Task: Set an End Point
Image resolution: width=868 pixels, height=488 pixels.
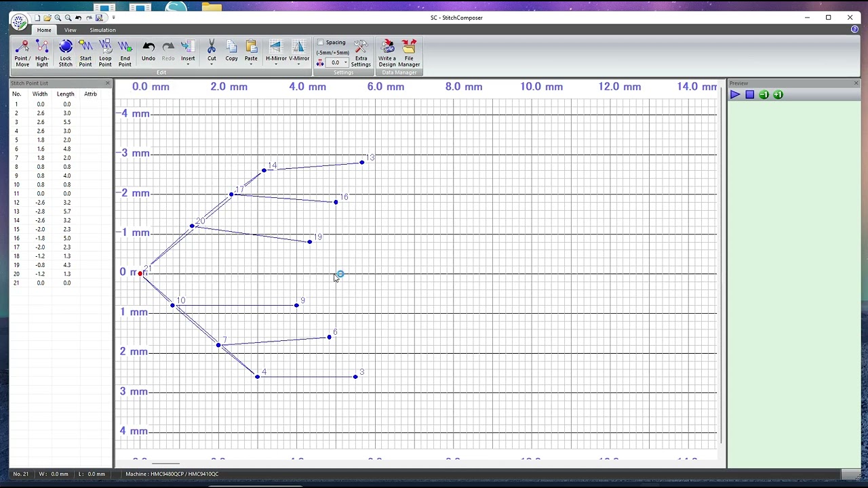Action: (125, 53)
